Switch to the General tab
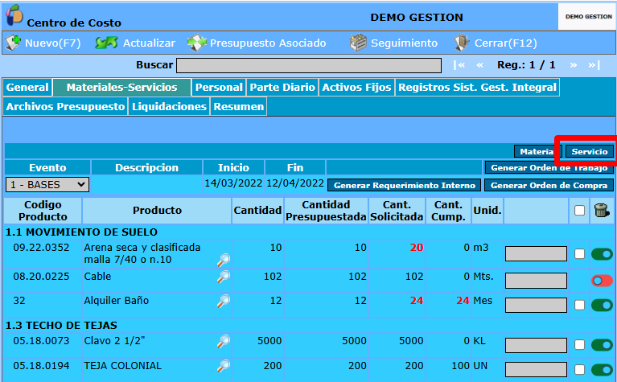 click(27, 87)
